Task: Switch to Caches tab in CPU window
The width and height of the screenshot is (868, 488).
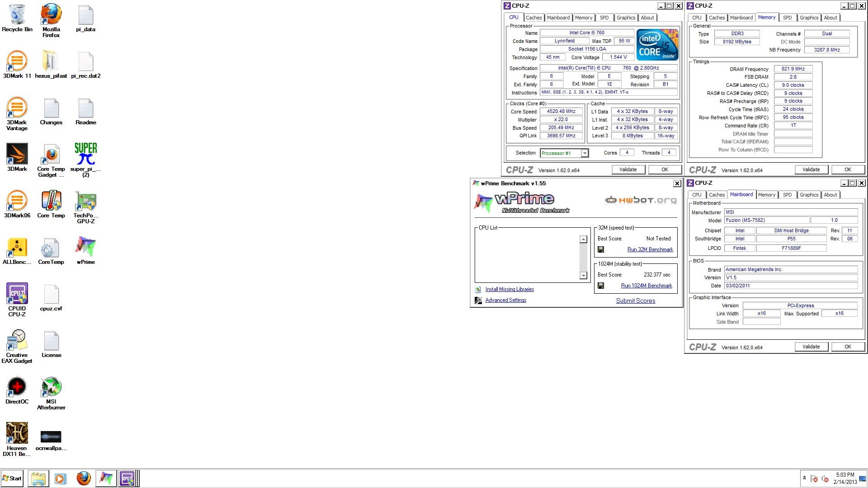Action: coord(533,18)
